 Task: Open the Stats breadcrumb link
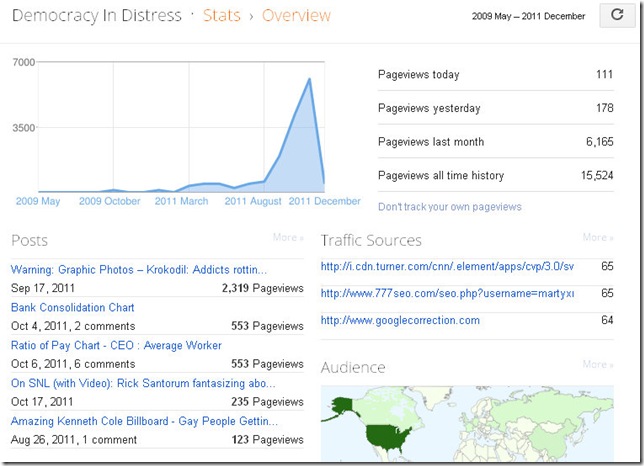coord(220,16)
